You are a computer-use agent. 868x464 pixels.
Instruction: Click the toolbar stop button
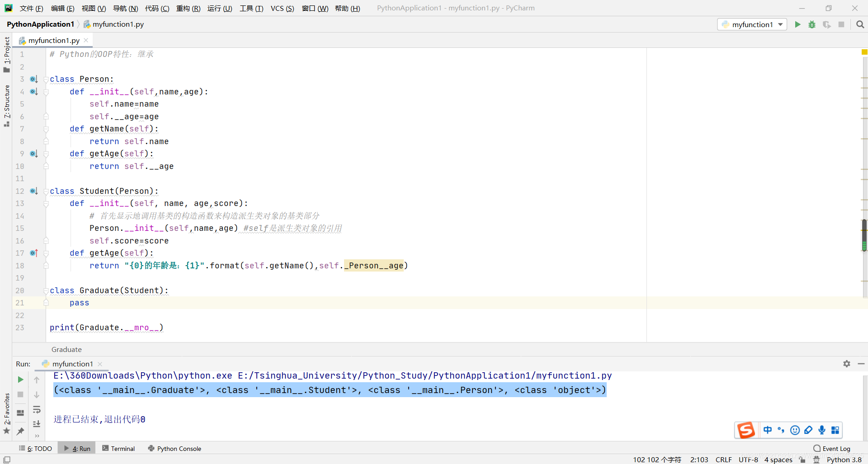pyautogui.click(x=841, y=24)
